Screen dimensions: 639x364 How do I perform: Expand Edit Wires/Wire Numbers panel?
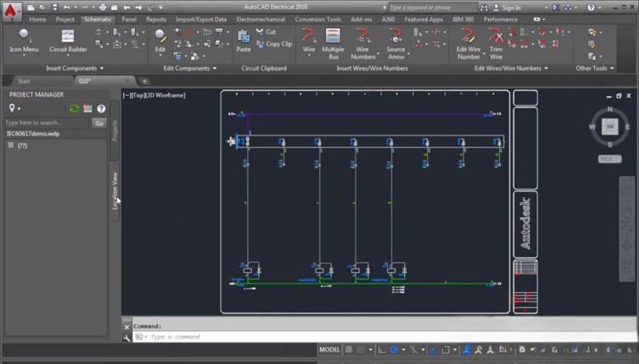click(511, 69)
